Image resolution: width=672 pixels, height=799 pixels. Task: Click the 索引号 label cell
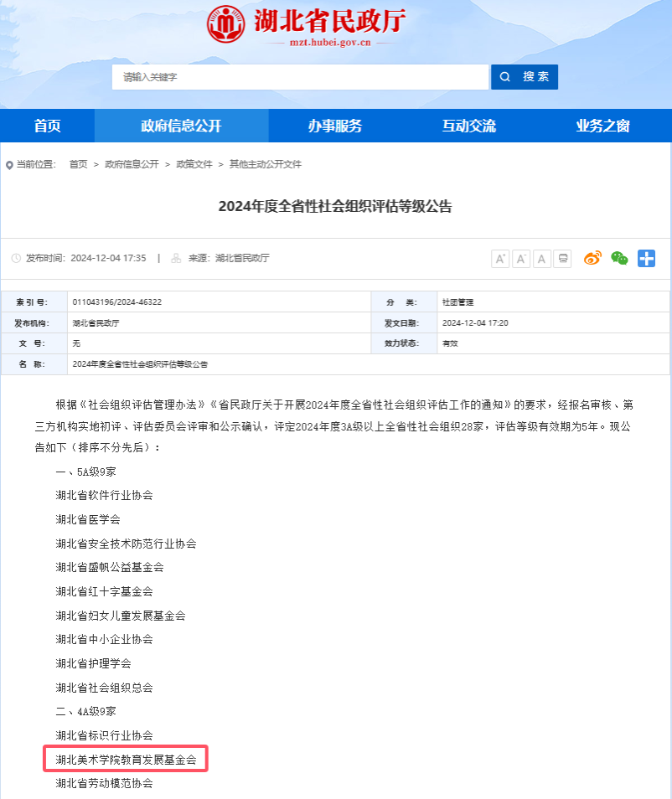tap(34, 302)
